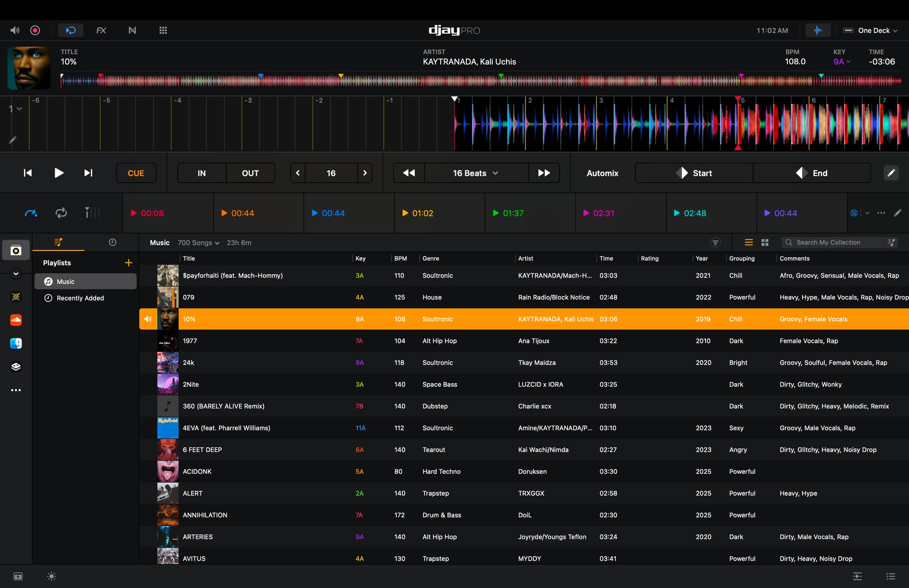909x588 pixels.
Task: Seek in the track overview waveform
Action: [481, 81]
